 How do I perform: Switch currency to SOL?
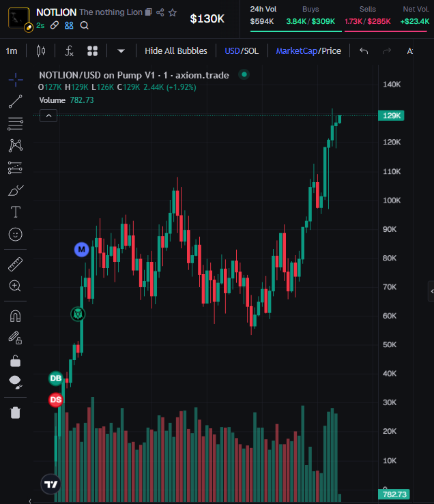tap(251, 50)
